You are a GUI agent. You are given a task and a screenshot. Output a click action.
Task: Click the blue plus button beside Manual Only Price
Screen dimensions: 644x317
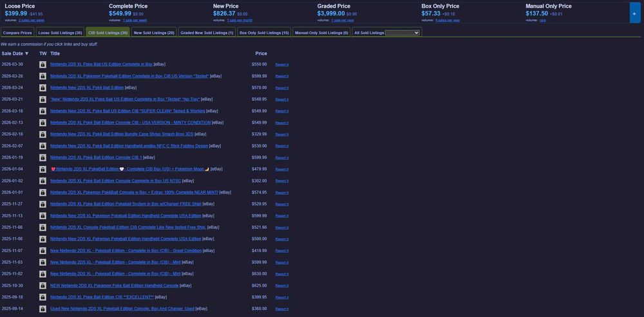(634, 13)
